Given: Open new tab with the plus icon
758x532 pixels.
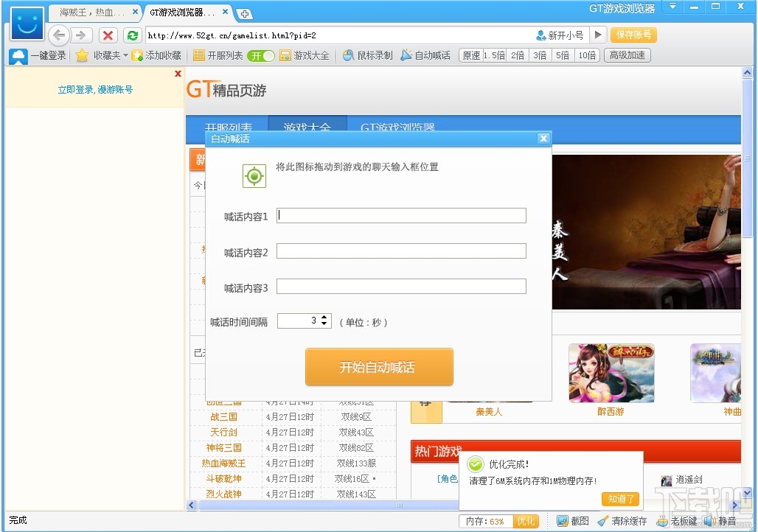Looking at the screenshot, I should (x=245, y=14).
